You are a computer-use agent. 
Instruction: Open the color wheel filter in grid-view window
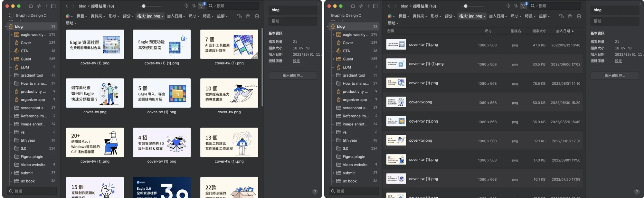pyautogui.click(x=69, y=16)
